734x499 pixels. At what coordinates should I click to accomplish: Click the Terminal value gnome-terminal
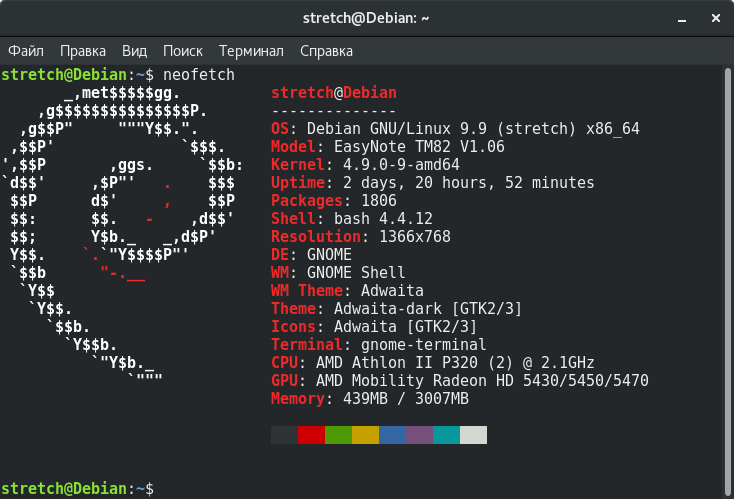(423, 345)
